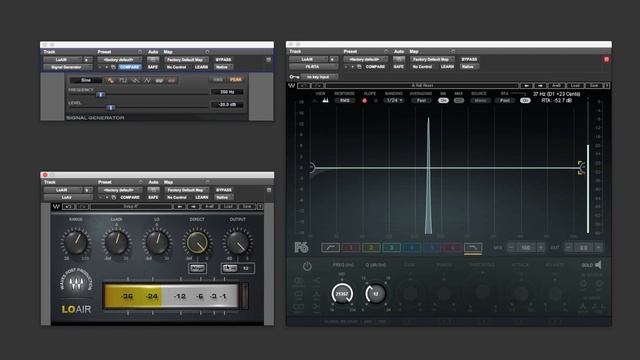The height and width of the screenshot is (360, 640).
Task: Click the left filter node on F6 curve
Action: pos(311,167)
